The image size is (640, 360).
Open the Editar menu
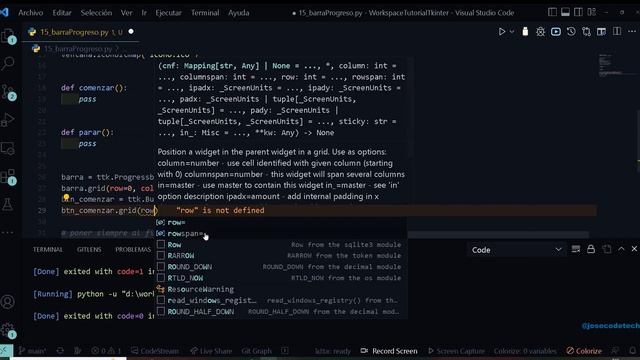click(x=62, y=13)
